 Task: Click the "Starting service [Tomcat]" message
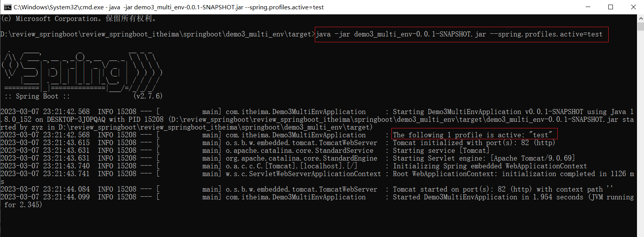pyautogui.click(x=441, y=151)
